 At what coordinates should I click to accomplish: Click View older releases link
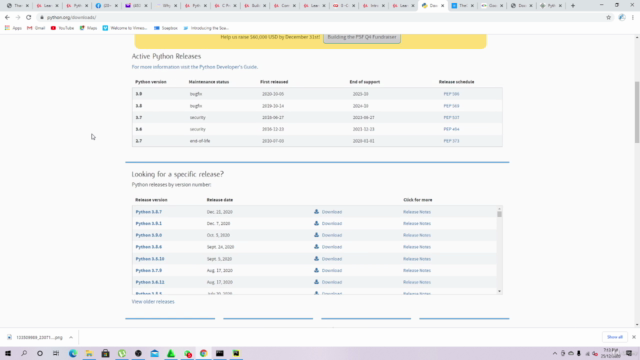pyautogui.click(x=153, y=302)
